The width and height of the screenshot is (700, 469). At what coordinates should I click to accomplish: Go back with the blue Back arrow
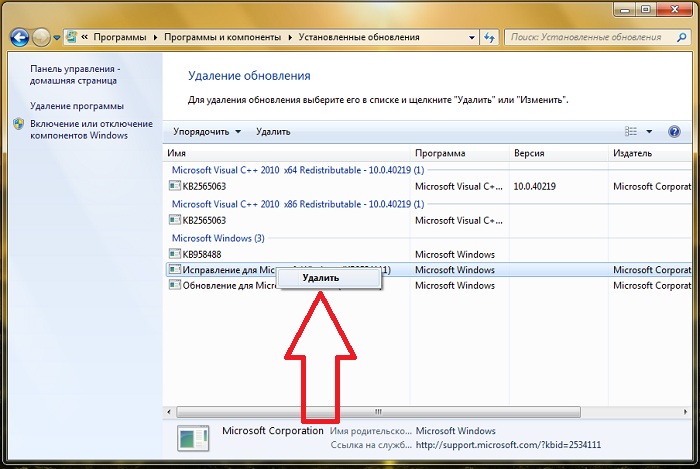click(20, 37)
